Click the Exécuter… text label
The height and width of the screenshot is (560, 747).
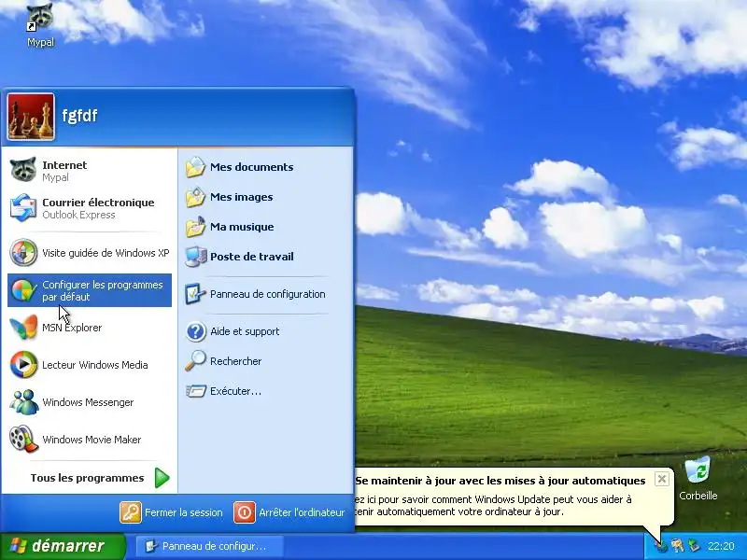[x=236, y=391]
